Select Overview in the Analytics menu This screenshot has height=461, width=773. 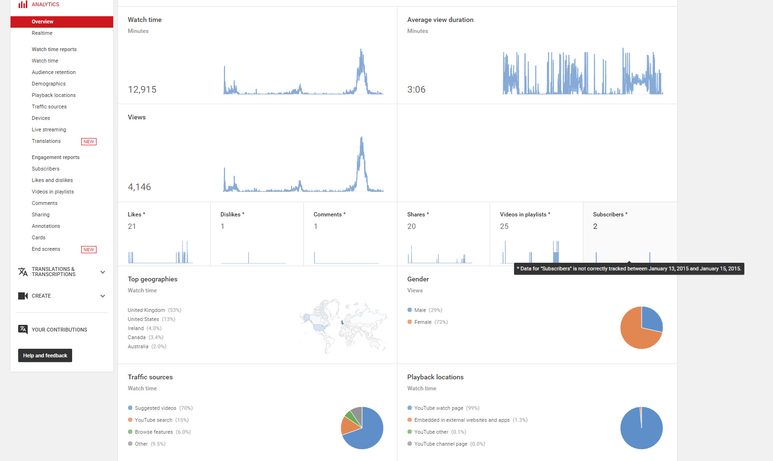tap(62, 22)
